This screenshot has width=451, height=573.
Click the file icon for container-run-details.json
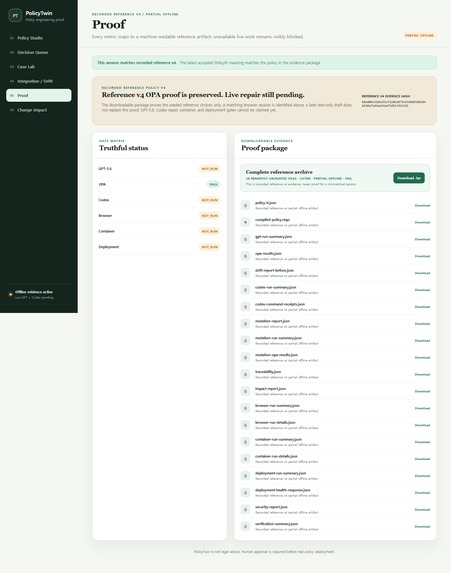click(245, 459)
